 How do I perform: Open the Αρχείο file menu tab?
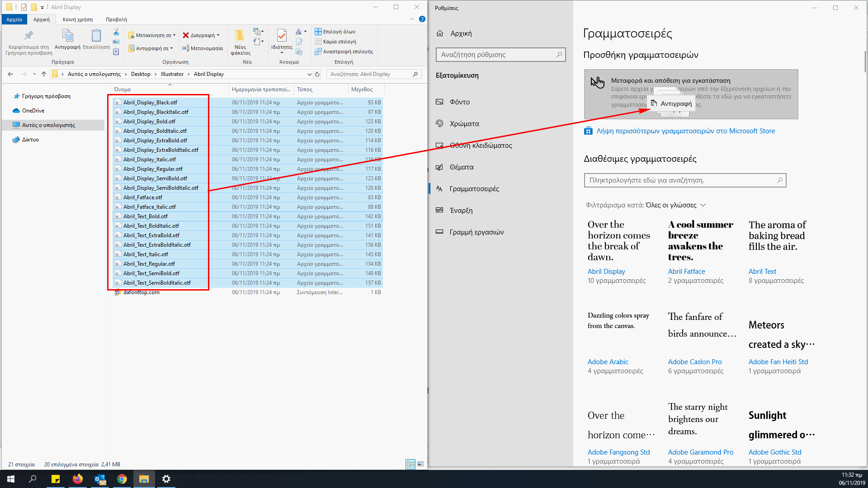pos(14,19)
